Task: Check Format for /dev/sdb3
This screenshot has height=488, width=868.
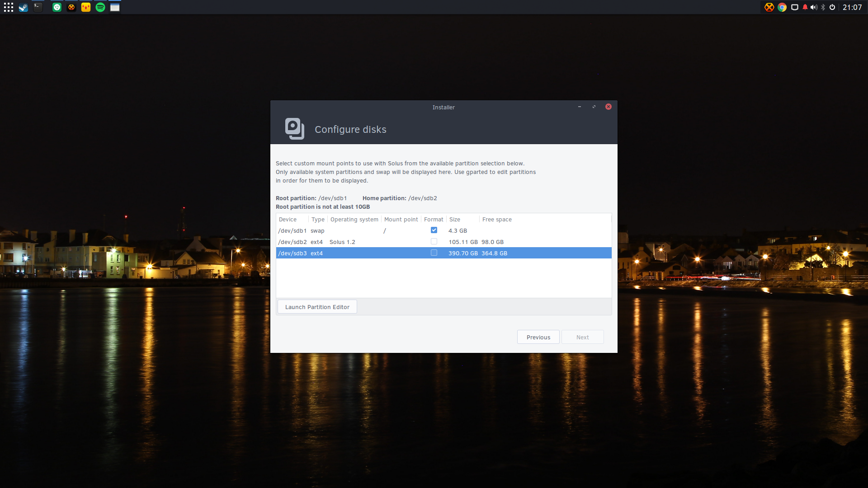Action: 434,253
